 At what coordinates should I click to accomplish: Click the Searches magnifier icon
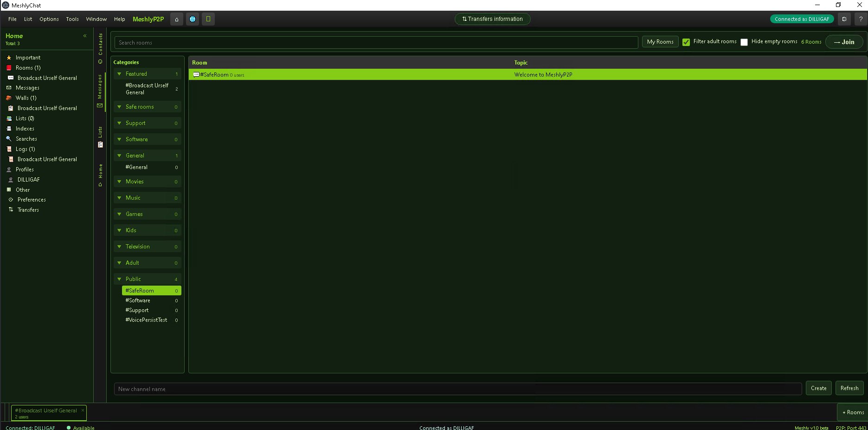click(x=9, y=139)
